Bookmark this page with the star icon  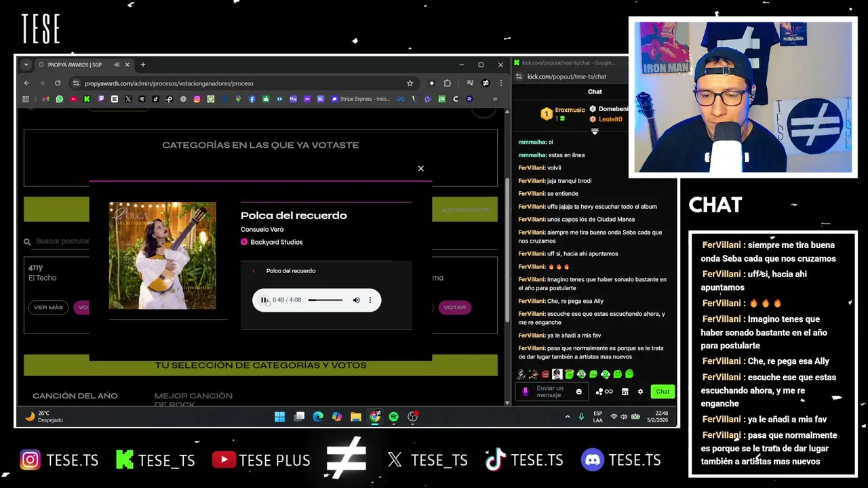point(410,83)
